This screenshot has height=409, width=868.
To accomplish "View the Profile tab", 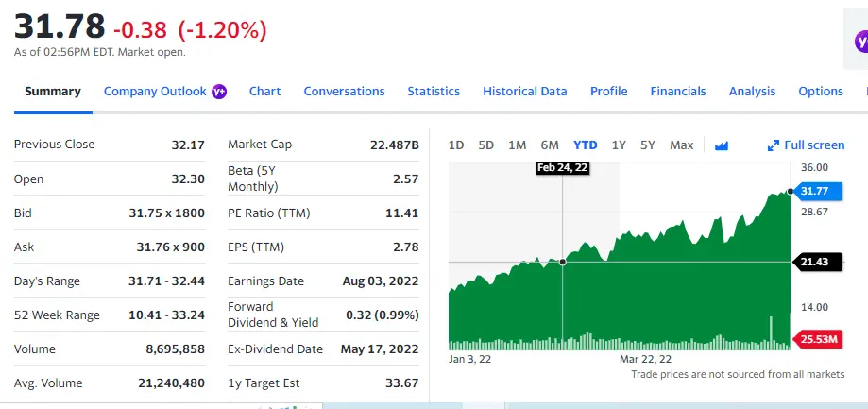I will (608, 92).
